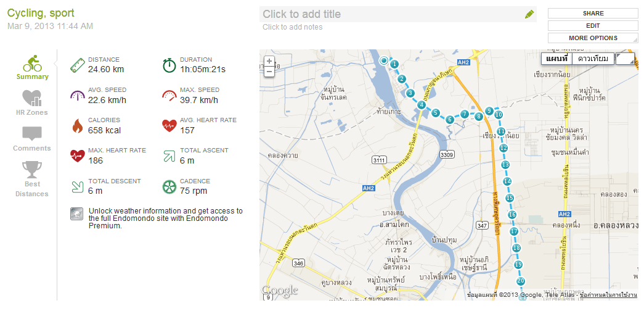The image size is (644, 311).
Task: Switch to the HR Zones tab
Action: tap(31, 102)
